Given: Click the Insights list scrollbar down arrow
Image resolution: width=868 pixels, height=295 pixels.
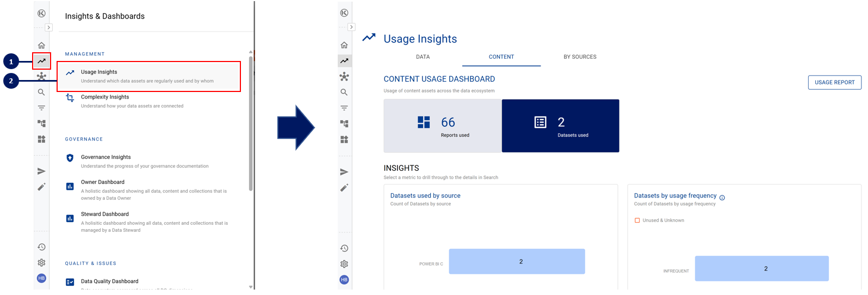Looking at the screenshot, I should [x=251, y=287].
